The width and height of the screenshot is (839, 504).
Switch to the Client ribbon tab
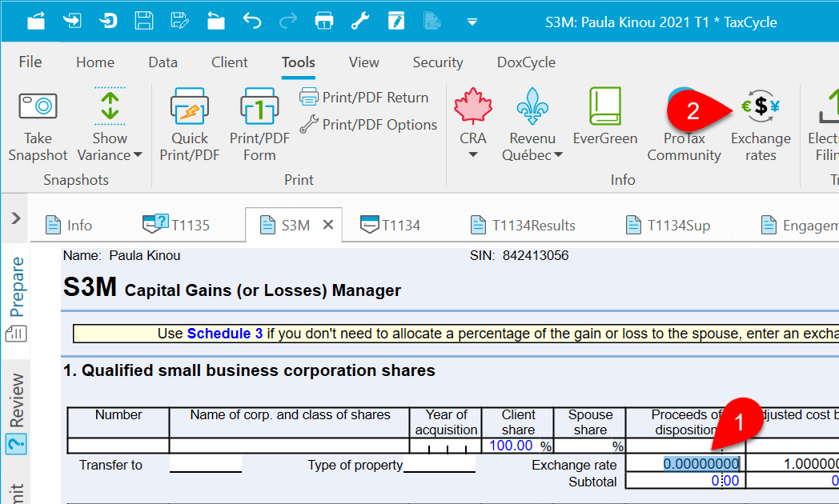tap(230, 62)
